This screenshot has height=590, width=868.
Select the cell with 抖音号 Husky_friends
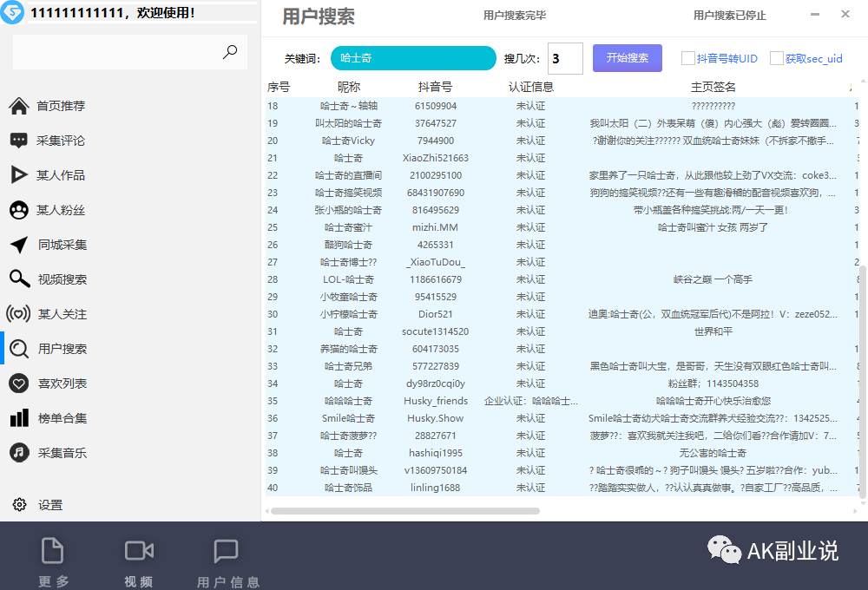click(436, 401)
